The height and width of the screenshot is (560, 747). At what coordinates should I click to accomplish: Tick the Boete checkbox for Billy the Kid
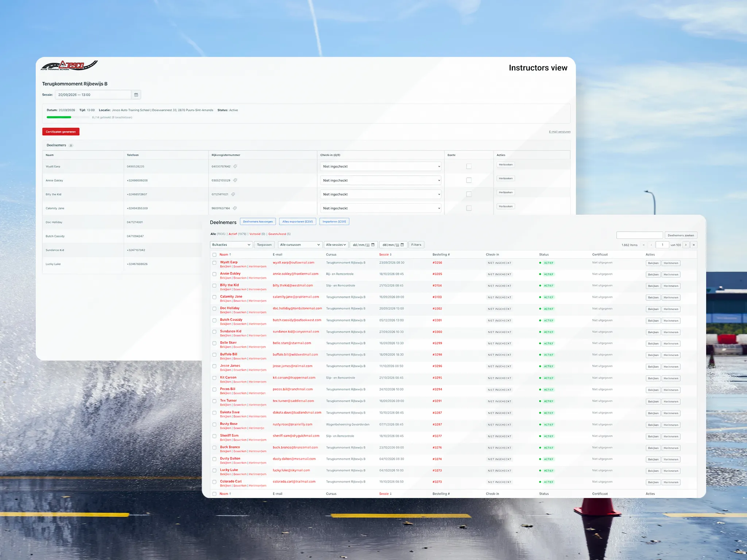click(x=469, y=194)
